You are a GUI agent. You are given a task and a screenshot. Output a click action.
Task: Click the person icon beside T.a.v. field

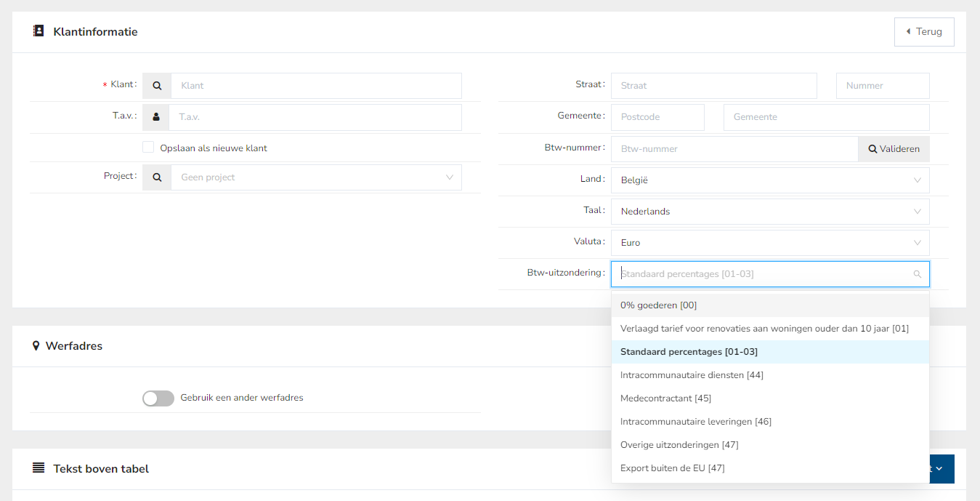point(156,117)
